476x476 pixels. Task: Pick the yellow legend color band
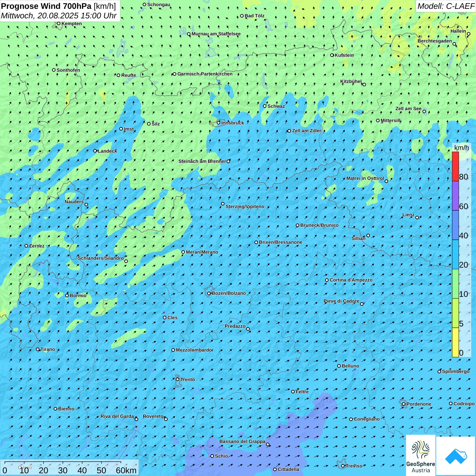455,342
